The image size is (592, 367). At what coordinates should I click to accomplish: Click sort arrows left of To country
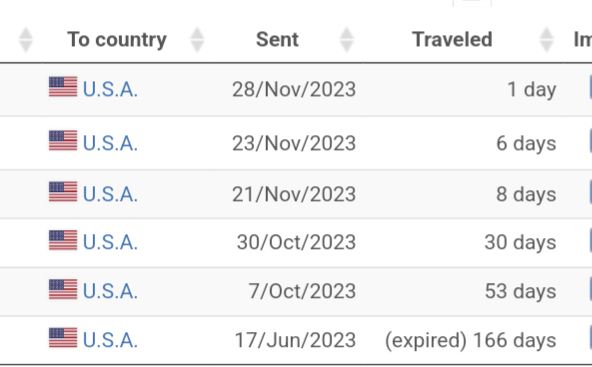[26, 40]
